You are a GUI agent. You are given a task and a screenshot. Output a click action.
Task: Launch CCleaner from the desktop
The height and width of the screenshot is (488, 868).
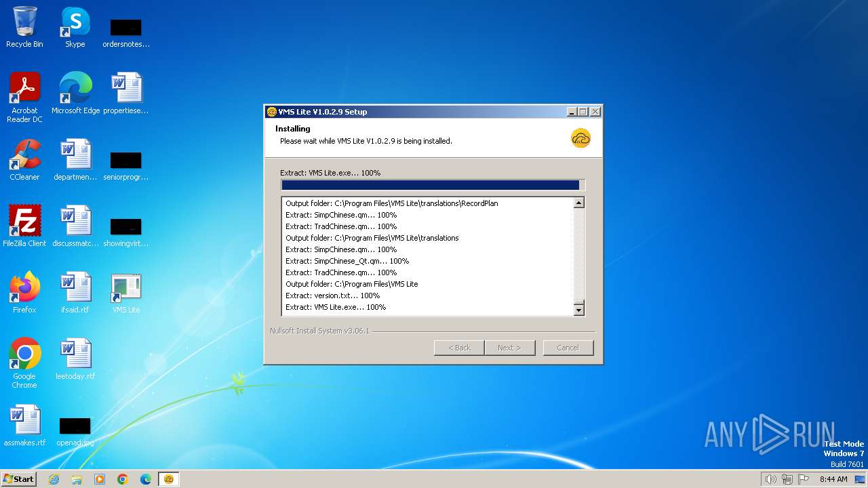[24, 160]
